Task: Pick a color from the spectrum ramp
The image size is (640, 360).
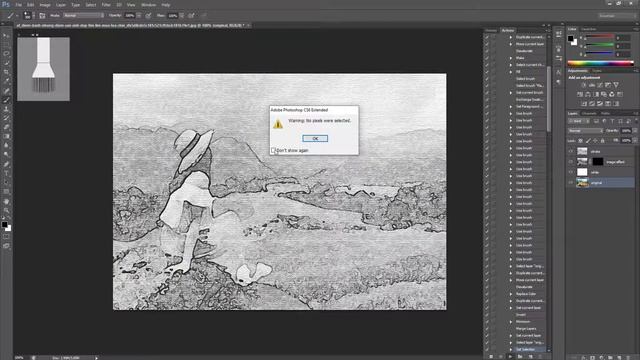Action: [x=600, y=63]
